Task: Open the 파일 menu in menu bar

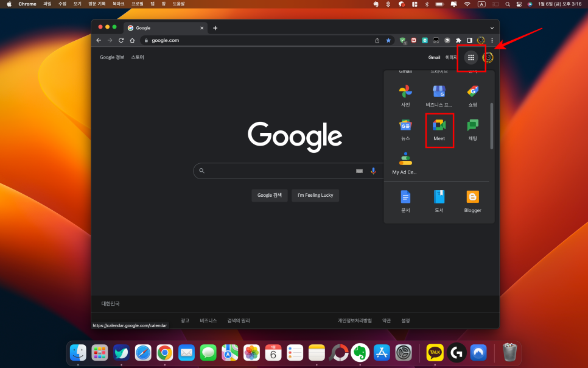Action: (x=47, y=4)
